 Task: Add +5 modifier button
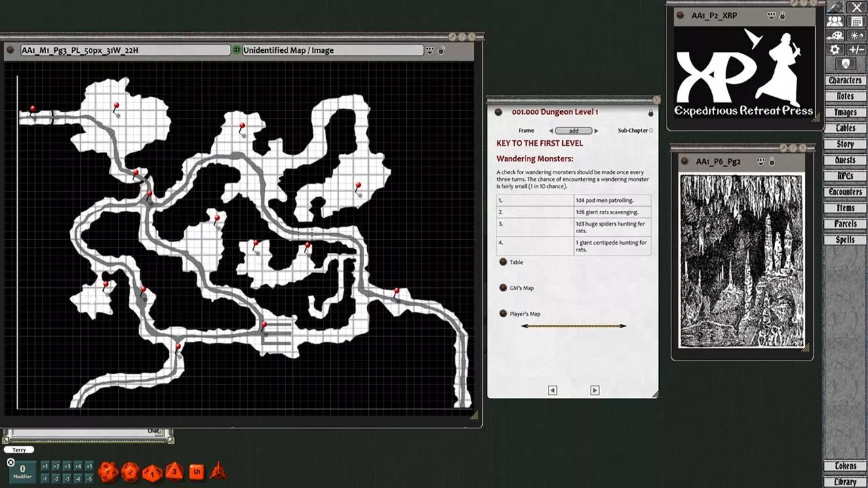(x=88, y=466)
